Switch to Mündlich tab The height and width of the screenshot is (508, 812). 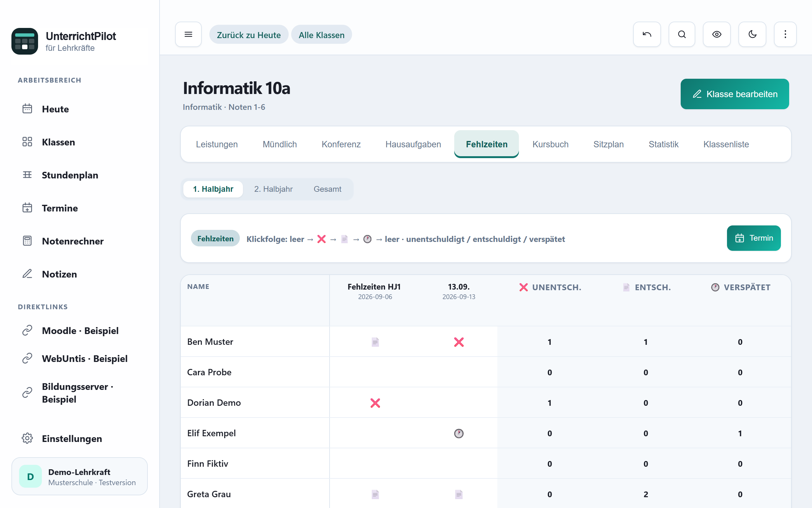click(279, 144)
